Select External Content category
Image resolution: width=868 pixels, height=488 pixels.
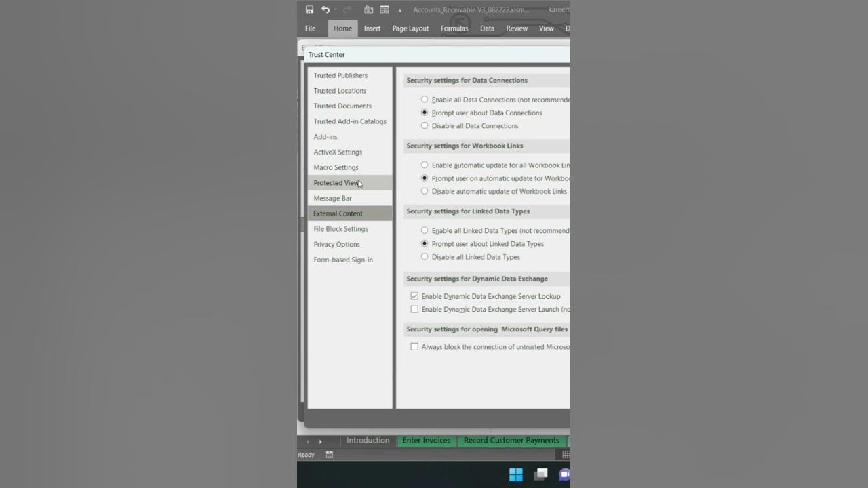click(x=350, y=213)
